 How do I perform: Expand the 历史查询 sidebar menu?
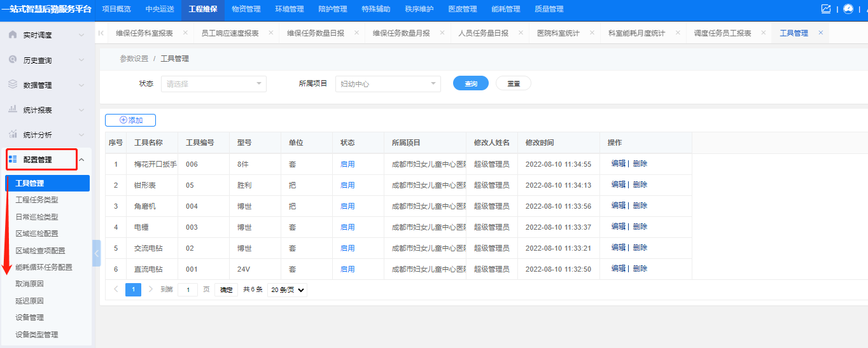(81, 60)
